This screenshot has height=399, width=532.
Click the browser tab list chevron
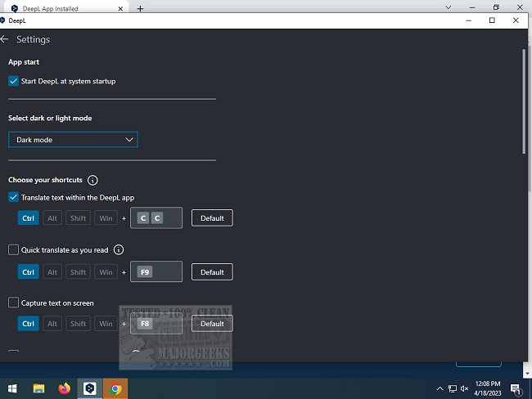449,7
